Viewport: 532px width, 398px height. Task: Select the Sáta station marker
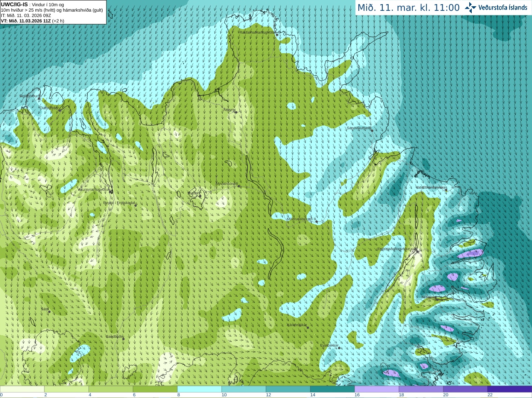click(x=49, y=312)
